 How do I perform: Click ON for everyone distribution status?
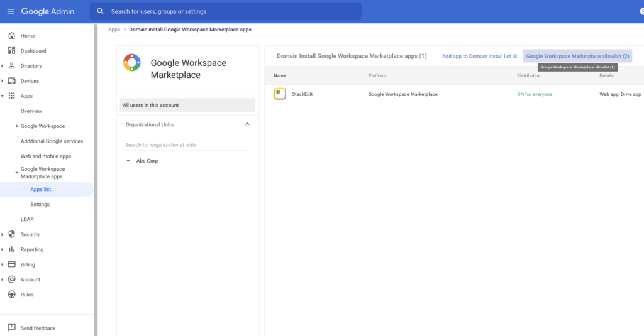tap(535, 94)
